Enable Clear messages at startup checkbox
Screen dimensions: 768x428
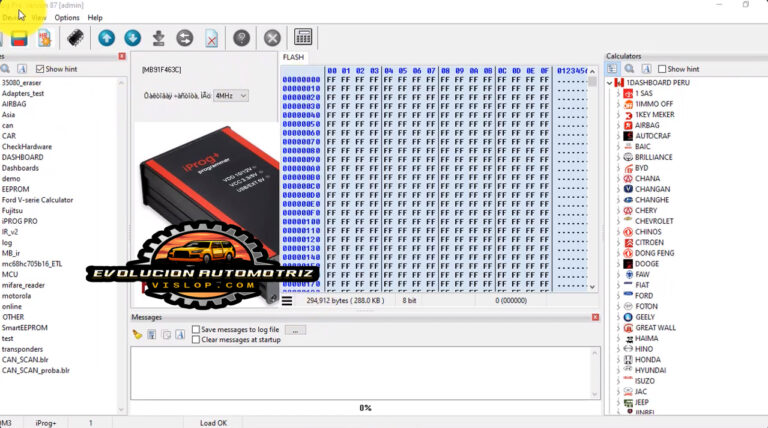196,340
